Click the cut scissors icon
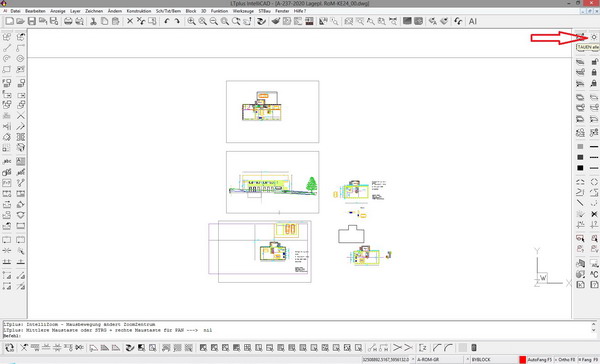The height and width of the screenshot is (364, 600). [93, 21]
